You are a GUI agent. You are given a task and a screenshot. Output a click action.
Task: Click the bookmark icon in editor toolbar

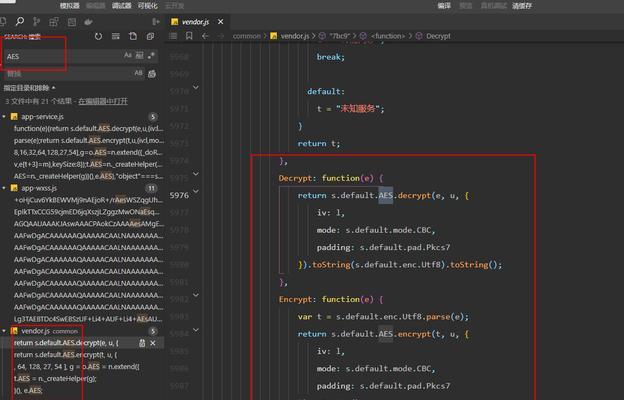189,36
